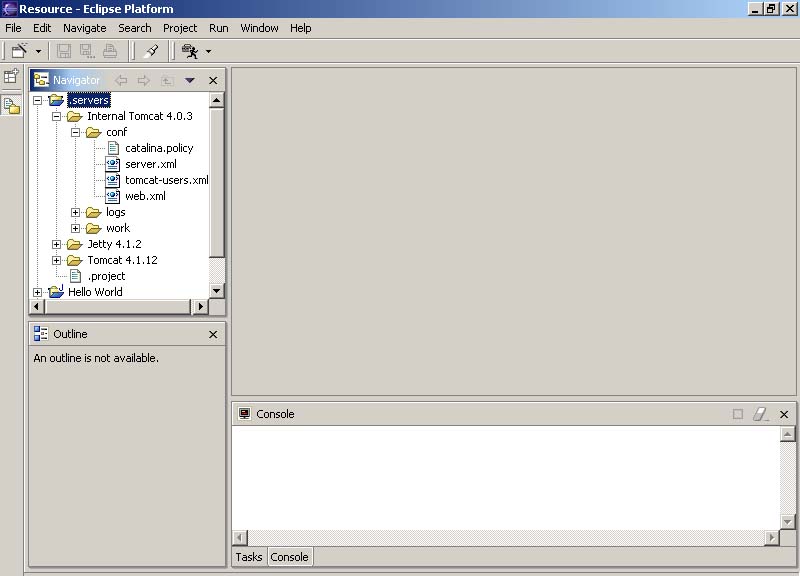Click the Clear Console eraser icon
The width and height of the screenshot is (800, 576).
(x=761, y=414)
